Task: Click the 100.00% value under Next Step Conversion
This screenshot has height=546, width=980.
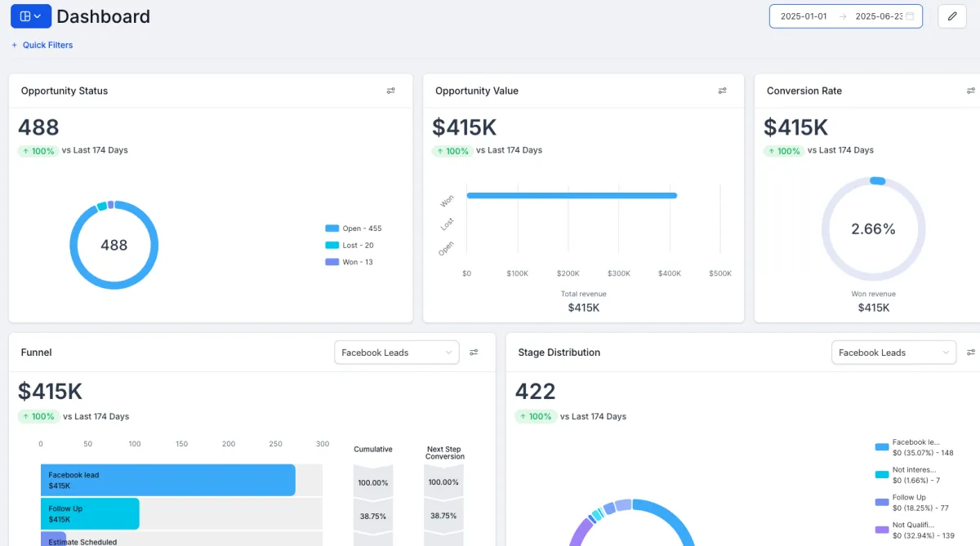Action: tap(443, 482)
